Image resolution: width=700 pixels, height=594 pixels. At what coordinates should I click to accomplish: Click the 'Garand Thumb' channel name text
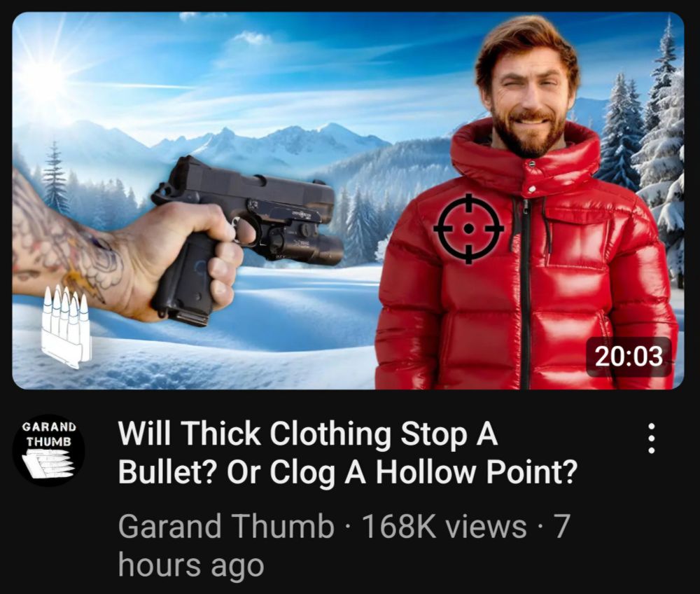coord(226,525)
